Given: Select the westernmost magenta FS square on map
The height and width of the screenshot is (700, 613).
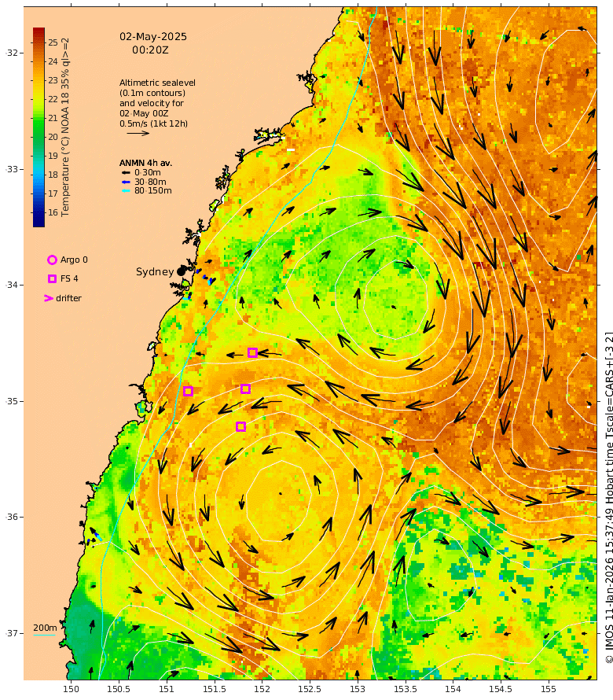Looking at the screenshot, I should click(x=189, y=391).
